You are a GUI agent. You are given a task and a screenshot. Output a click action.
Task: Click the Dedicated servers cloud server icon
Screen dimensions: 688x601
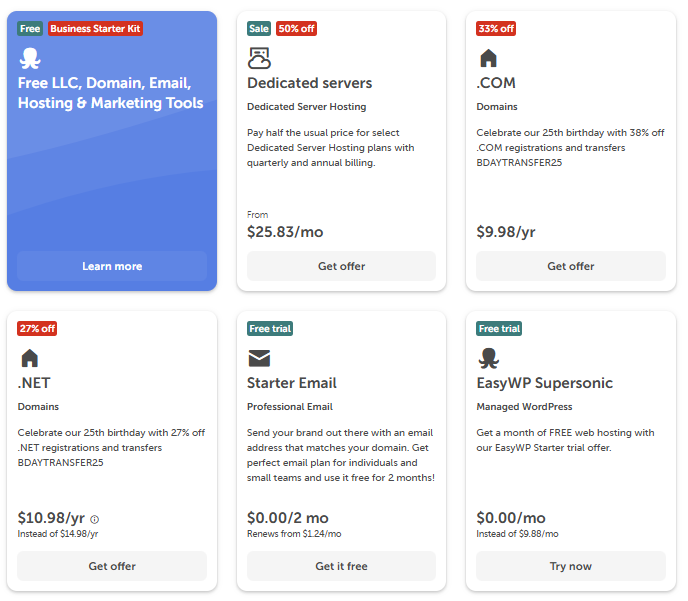click(259, 58)
